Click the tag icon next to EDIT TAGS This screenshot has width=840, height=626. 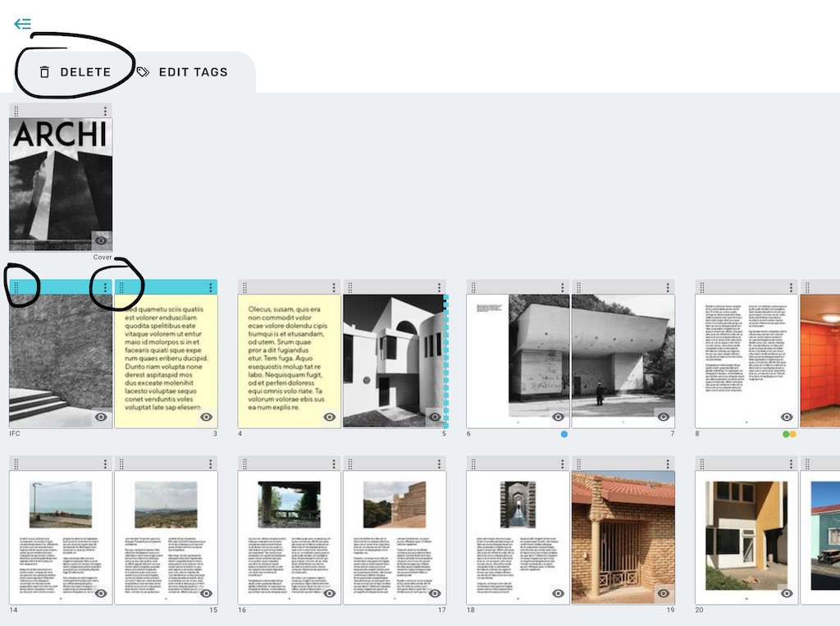coord(143,72)
